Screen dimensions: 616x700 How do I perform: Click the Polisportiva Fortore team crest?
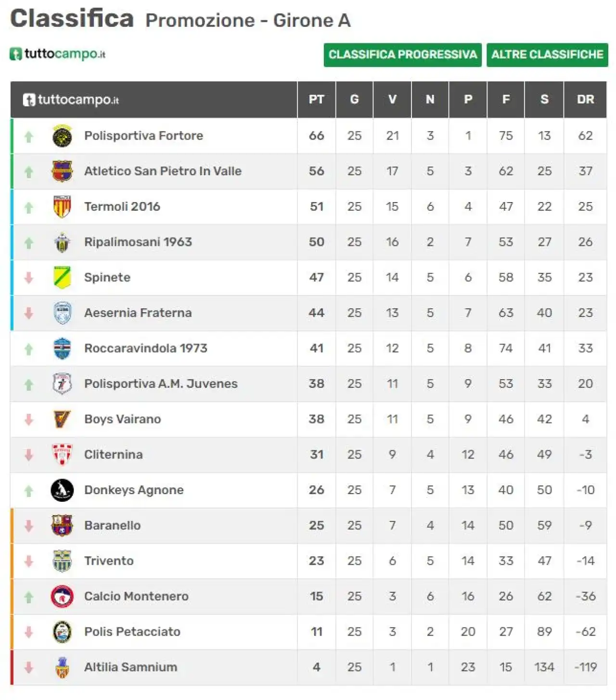[62, 136]
